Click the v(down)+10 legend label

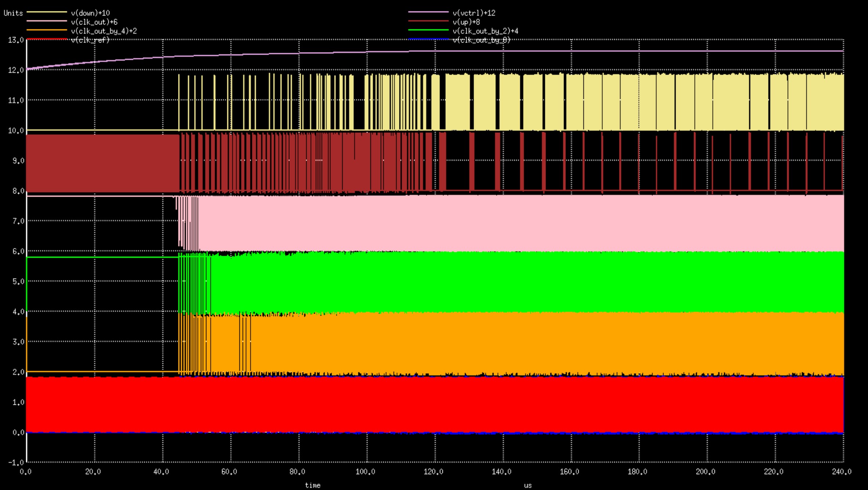coord(90,13)
